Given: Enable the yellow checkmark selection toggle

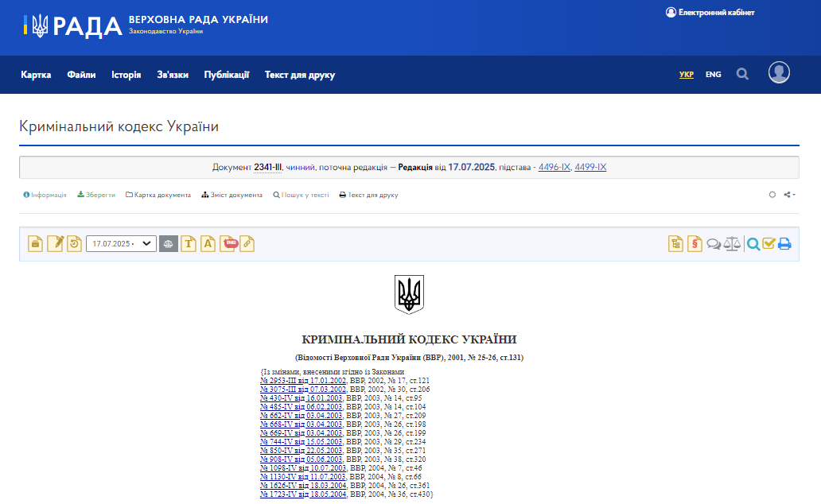Looking at the screenshot, I should pyautogui.click(x=768, y=244).
